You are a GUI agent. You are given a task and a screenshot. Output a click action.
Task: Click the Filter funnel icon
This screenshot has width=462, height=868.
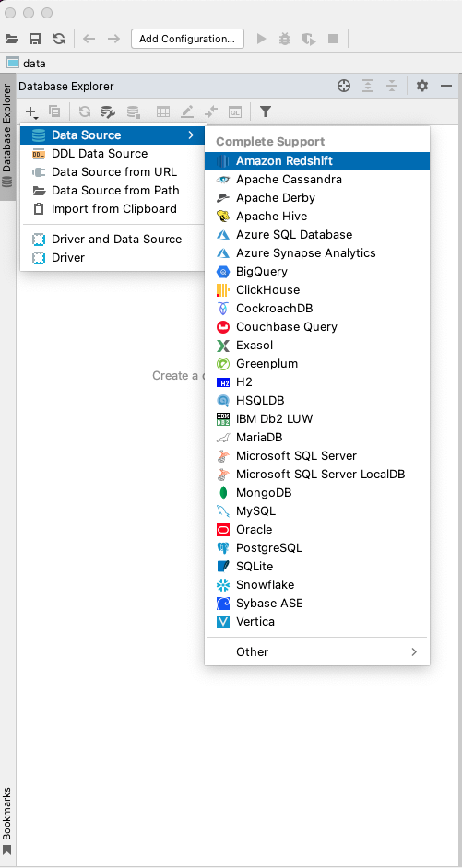266,111
